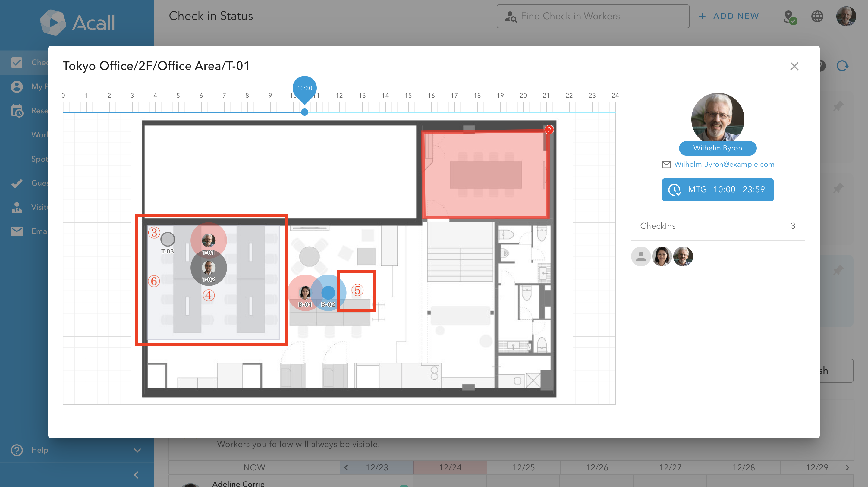Click the My Page person sidebar icon
868x487 pixels.
17,86
